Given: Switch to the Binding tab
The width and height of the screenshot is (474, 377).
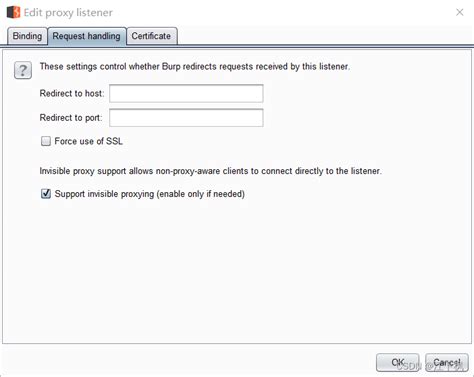Looking at the screenshot, I should pos(27,36).
